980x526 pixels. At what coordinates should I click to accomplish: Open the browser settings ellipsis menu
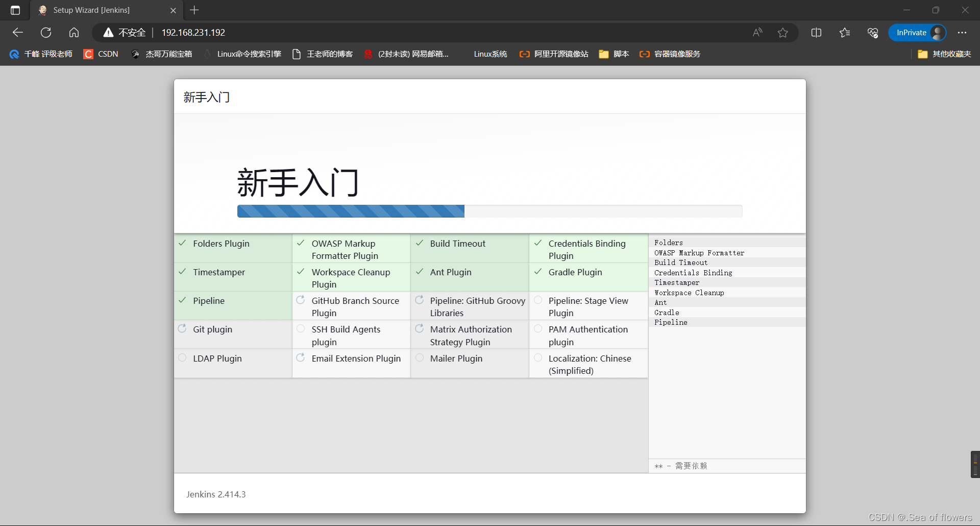point(962,33)
